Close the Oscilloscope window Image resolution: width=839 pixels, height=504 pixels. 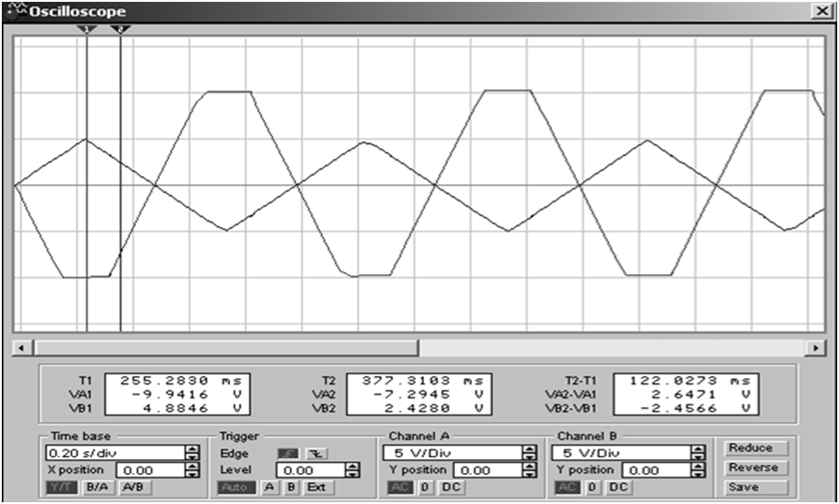click(823, 11)
